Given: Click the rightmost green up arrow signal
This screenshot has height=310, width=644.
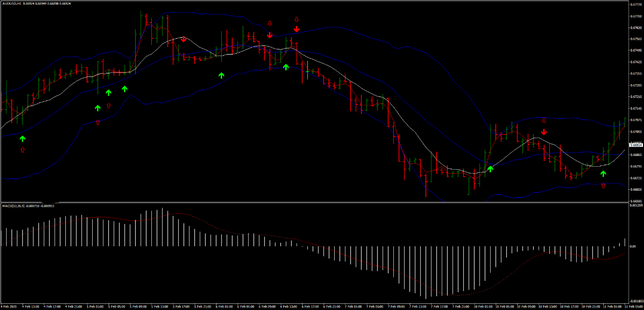Looking at the screenshot, I should 603,174.
